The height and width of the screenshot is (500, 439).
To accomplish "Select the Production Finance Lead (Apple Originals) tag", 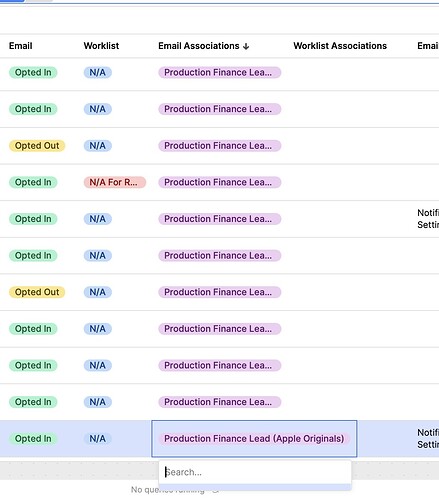I will pos(254,439).
